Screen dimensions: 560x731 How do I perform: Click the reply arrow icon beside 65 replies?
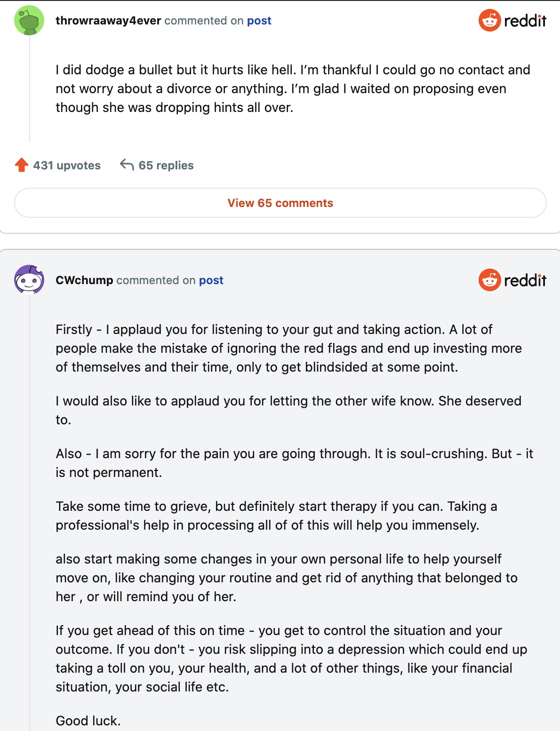(127, 165)
